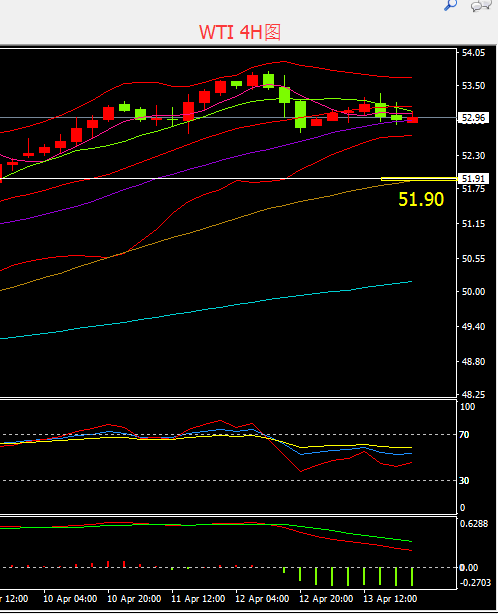Select the 52.96 current price label
This screenshot has width=498, height=614.
(473, 117)
